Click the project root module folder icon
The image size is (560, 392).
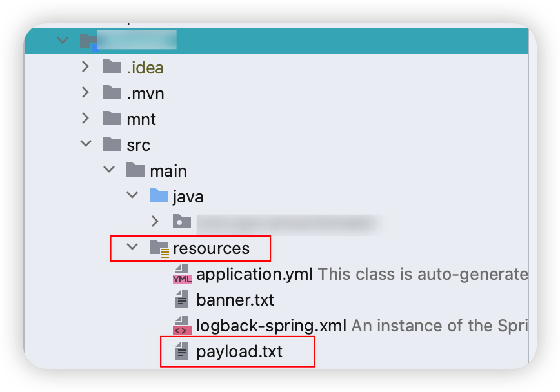(x=89, y=42)
